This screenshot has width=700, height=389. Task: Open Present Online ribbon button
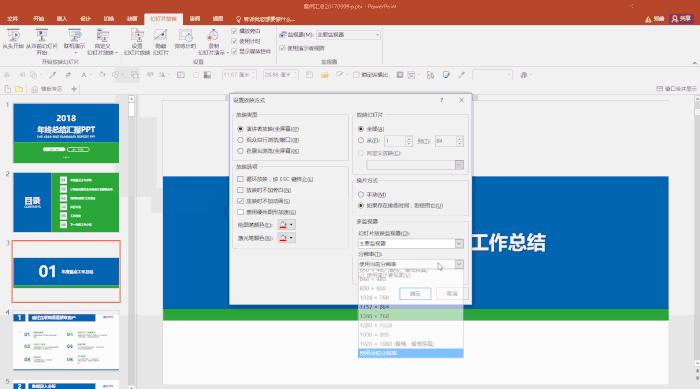[x=74, y=41]
